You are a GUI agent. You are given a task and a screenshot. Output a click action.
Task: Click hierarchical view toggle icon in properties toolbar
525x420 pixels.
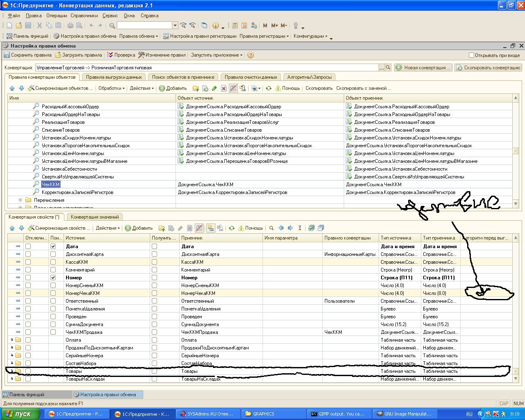tap(210, 228)
